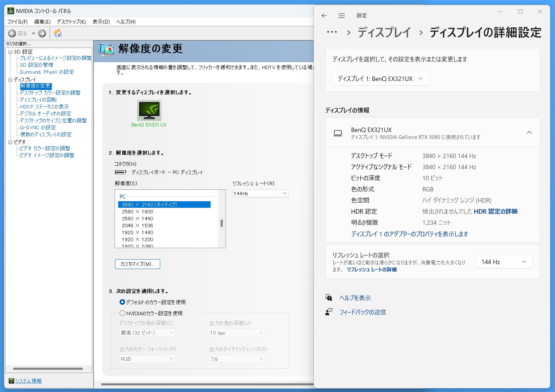Open the display selector BenQ EX321UX dropdown
Image resolution: width=555 pixels, height=392 pixels.
(381, 79)
